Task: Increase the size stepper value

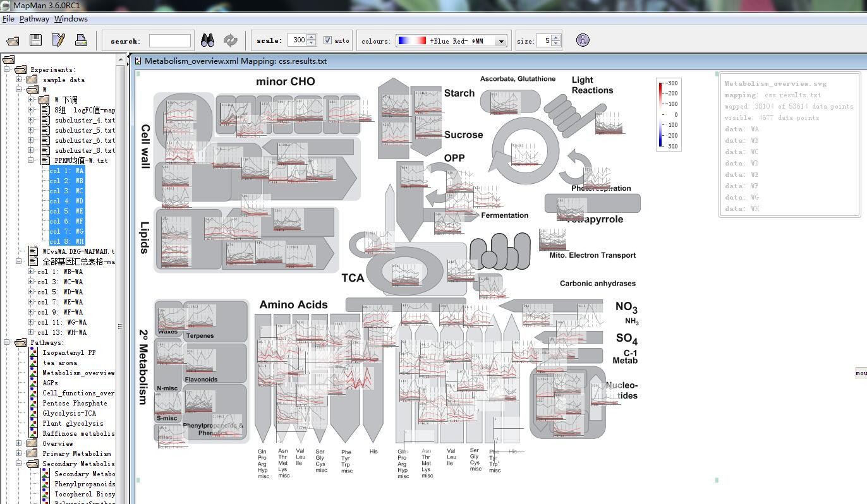Action: 556,37
